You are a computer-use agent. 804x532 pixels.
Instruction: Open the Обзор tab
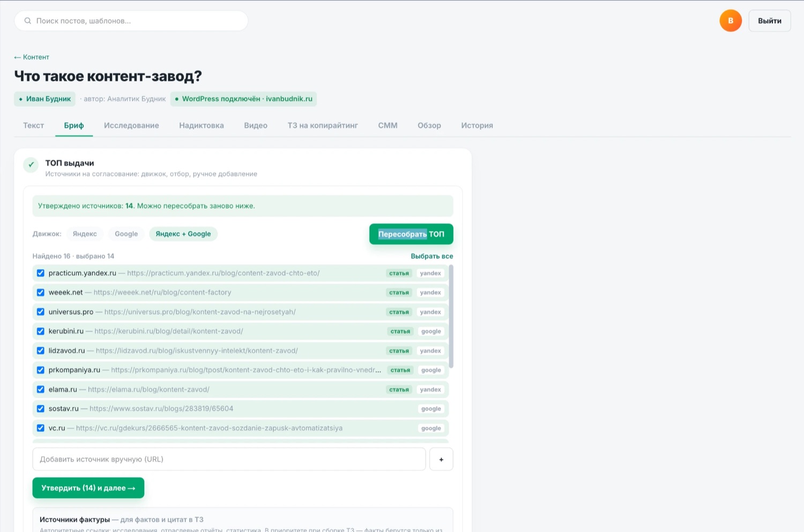(x=429, y=125)
